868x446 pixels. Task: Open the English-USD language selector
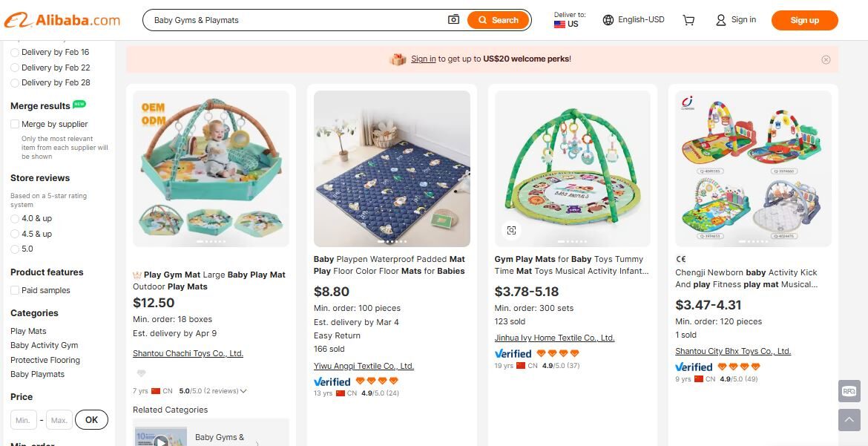point(634,20)
